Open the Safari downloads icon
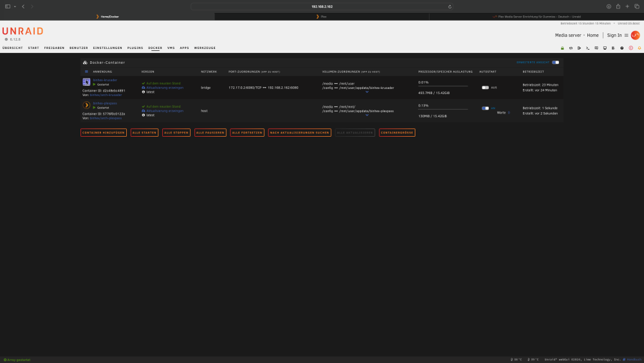This screenshot has width=644, height=363. coord(609,6)
